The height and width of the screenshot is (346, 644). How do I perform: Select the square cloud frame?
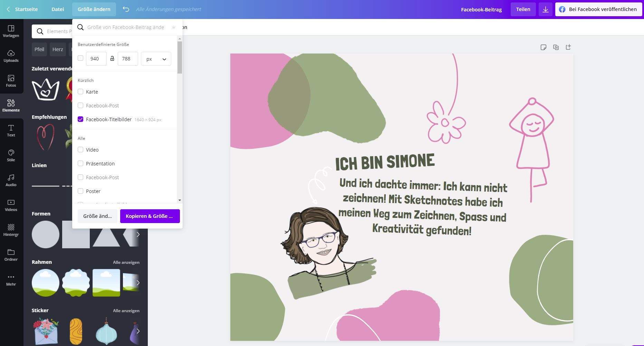106,283
